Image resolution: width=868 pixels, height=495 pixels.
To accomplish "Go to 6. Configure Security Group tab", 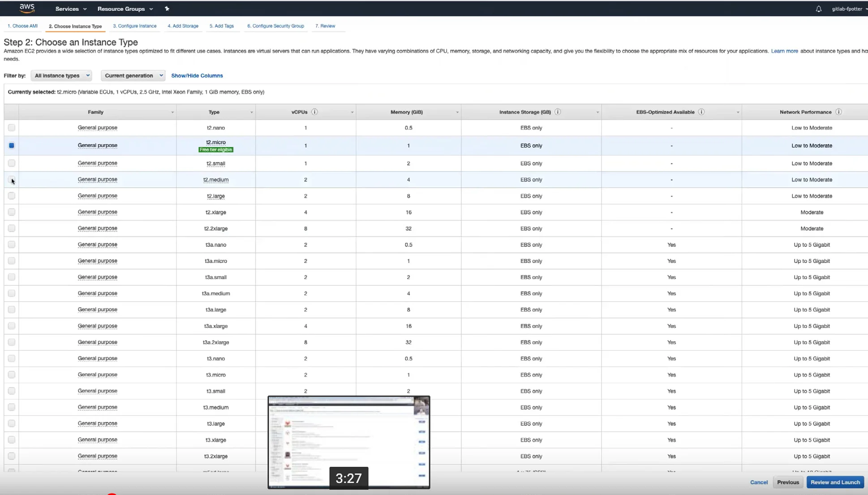I will [275, 26].
